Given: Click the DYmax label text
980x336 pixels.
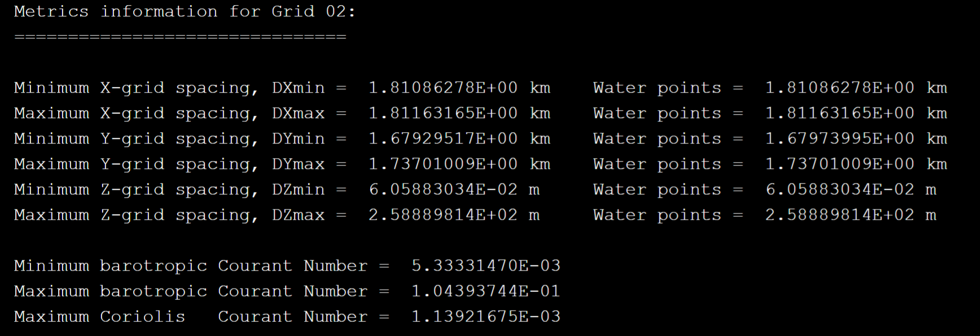Looking at the screenshot, I should [298, 164].
